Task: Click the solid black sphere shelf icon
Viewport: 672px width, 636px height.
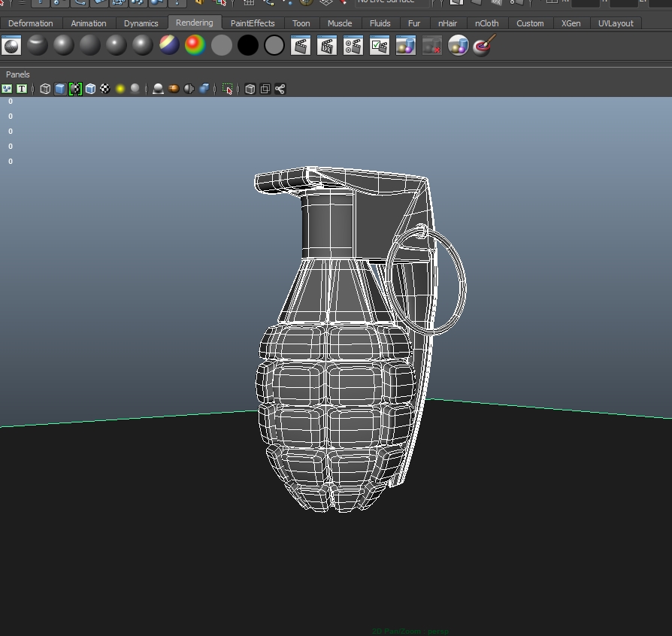Action: click(x=248, y=46)
